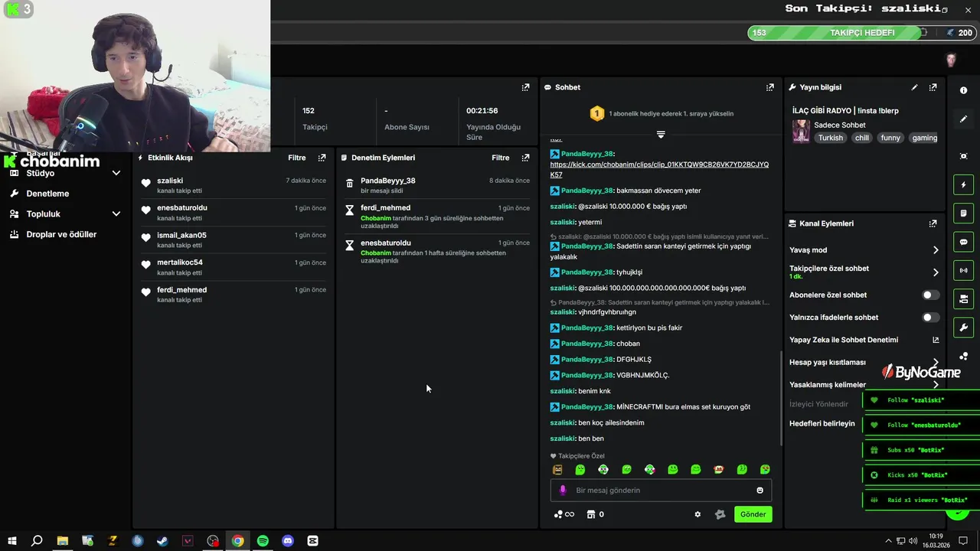
Task: Open Hesap yaşı kısıtlaması settings
Action: [x=864, y=363]
